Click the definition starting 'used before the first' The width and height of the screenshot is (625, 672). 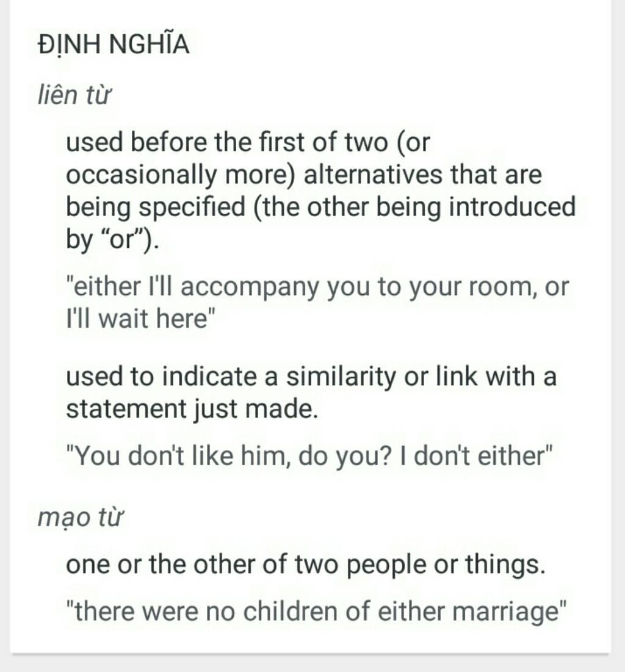coord(320,190)
